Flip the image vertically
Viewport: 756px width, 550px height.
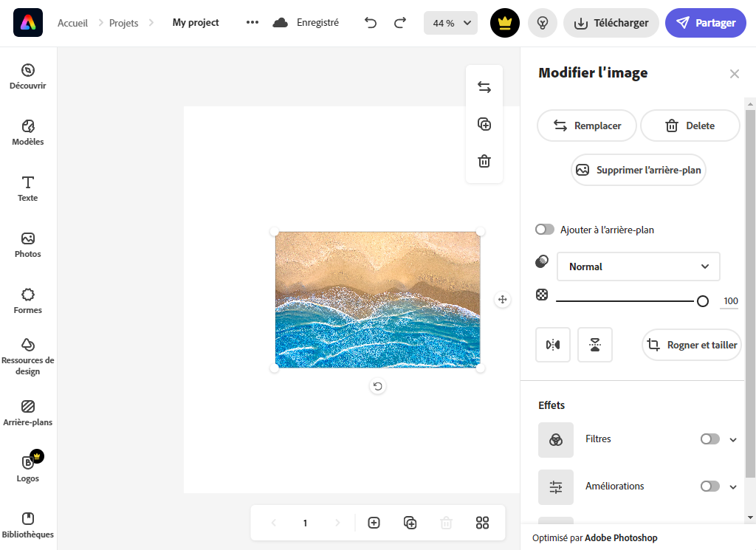point(595,345)
